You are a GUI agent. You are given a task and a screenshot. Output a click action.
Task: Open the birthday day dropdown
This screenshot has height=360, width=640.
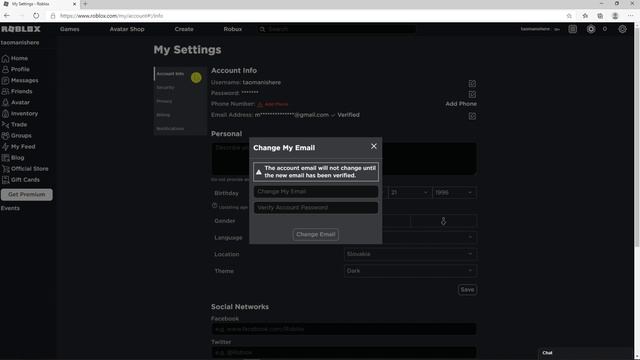tap(409, 192)
